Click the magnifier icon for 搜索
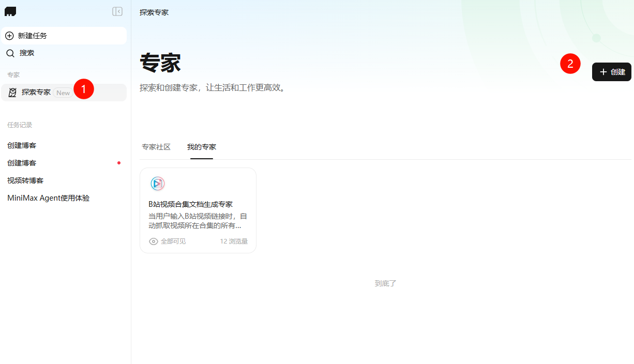This screenshot has height=364, width=634. click(x=10, y=53)
